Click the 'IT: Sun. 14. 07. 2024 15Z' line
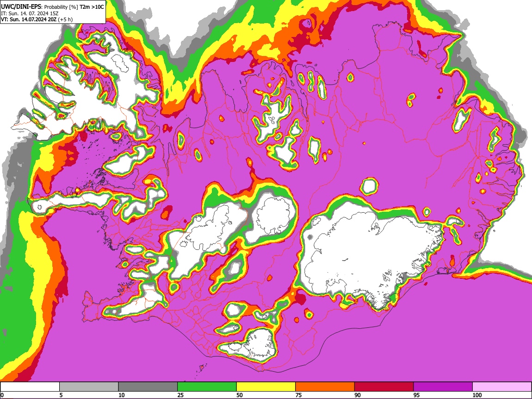The image size is (532, 399). coord(30,13)
